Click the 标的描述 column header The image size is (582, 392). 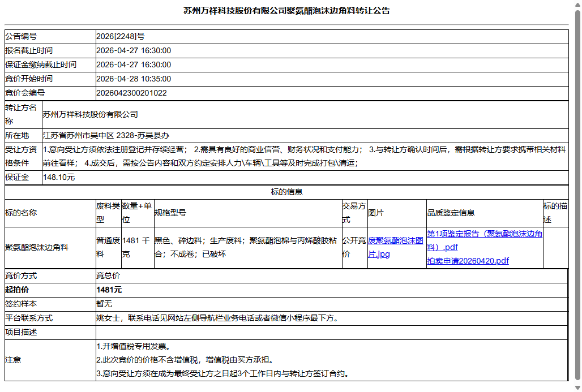click(x=555, y=213)
